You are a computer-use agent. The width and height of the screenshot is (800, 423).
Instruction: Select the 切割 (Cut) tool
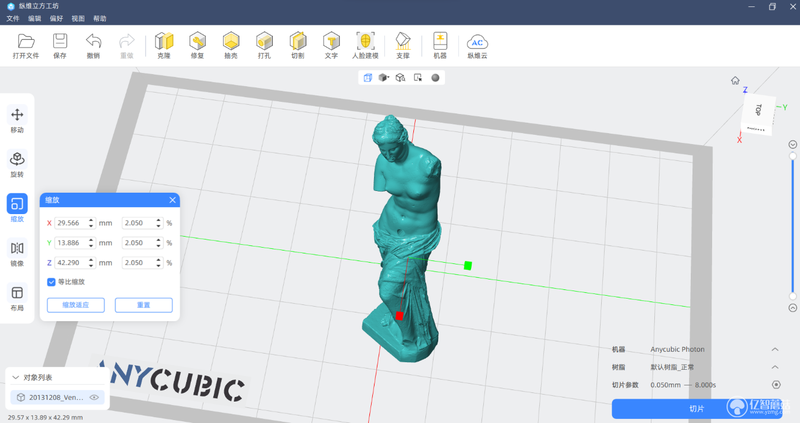[x=298, y=45]
